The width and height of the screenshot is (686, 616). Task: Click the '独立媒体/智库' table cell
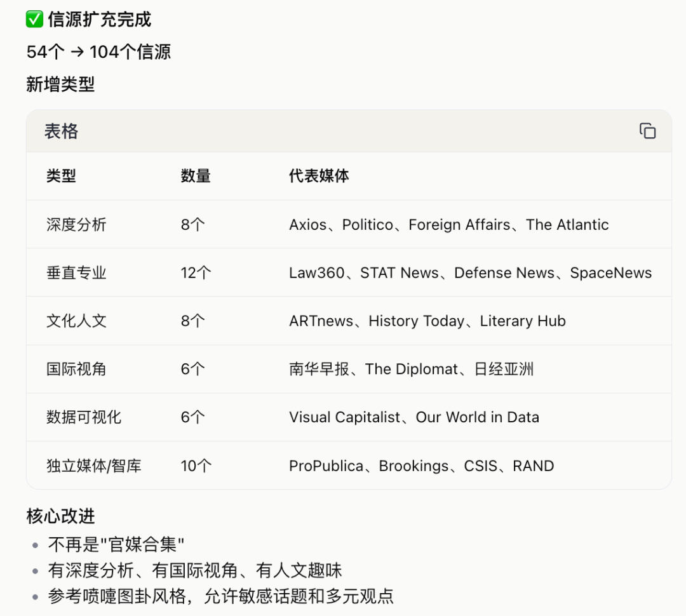click(93, 465)
